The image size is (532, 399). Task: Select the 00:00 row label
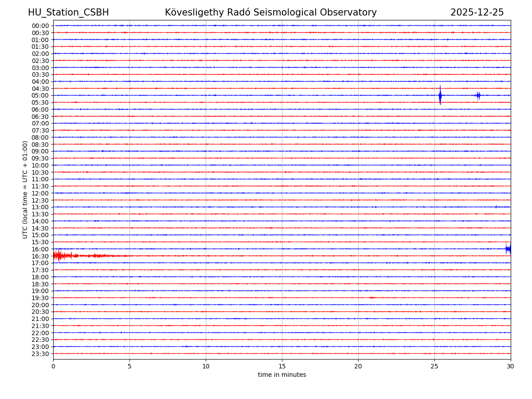coord(40,26)
